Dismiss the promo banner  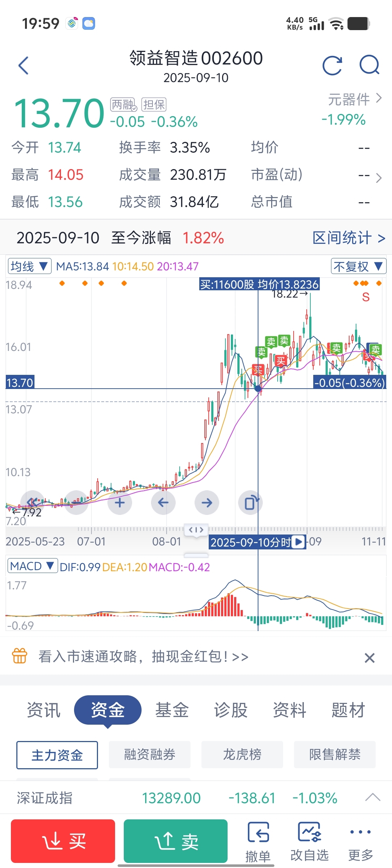pos(369,658)
